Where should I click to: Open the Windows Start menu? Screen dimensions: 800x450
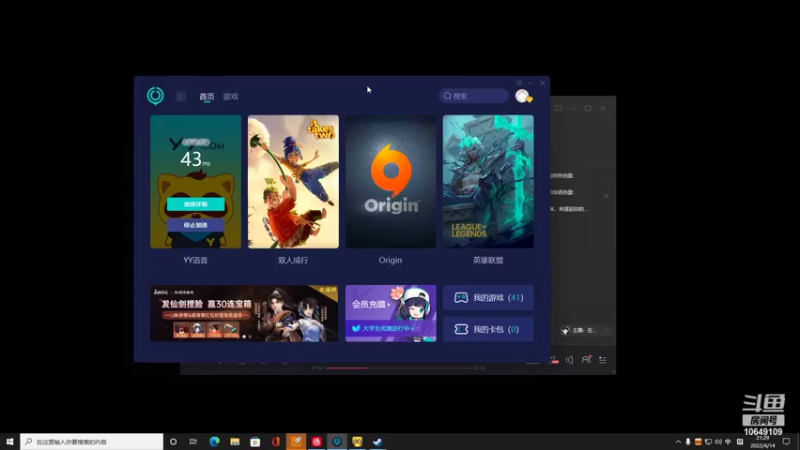click(x=10, y=441)
